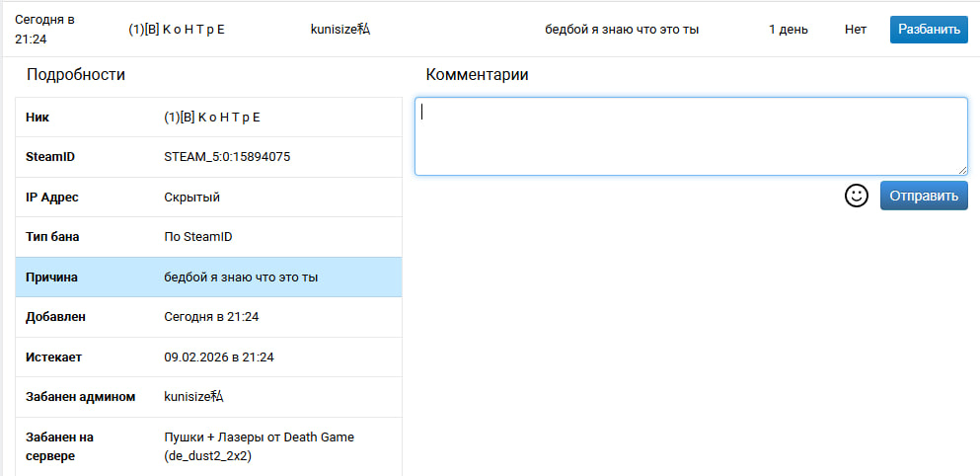Image resolution: width=980 pixels, height=476 pixels.
Task: Select the ban type value По SteamID
Action: 197,237
